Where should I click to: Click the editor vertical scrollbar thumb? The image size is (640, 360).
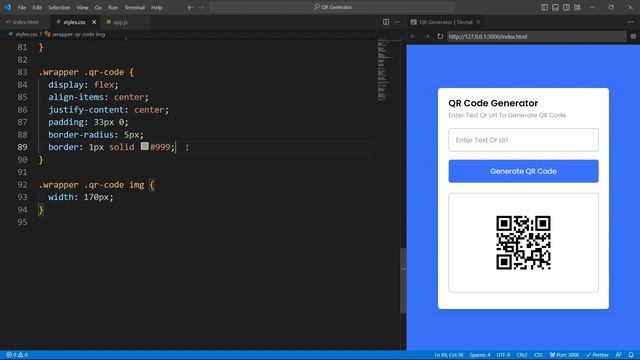[x=403, y=280]
